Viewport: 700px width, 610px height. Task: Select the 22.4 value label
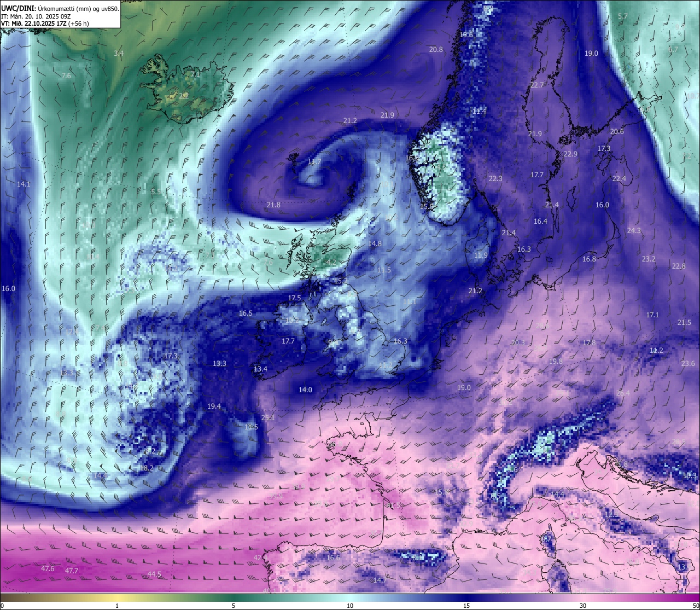[619, 179]
